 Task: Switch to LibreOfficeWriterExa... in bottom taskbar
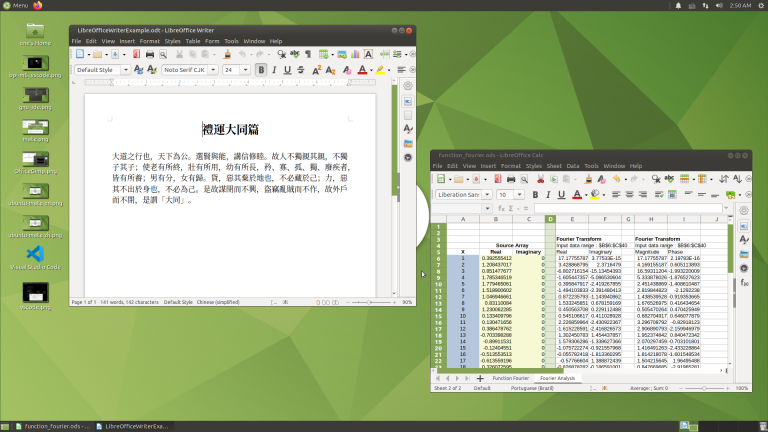[x=133, y=426]
